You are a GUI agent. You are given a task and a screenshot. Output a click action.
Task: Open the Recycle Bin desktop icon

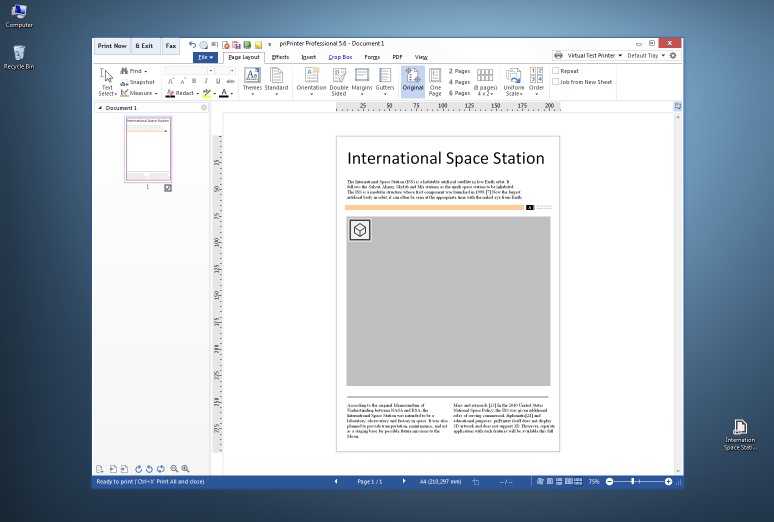coord(19,57)
